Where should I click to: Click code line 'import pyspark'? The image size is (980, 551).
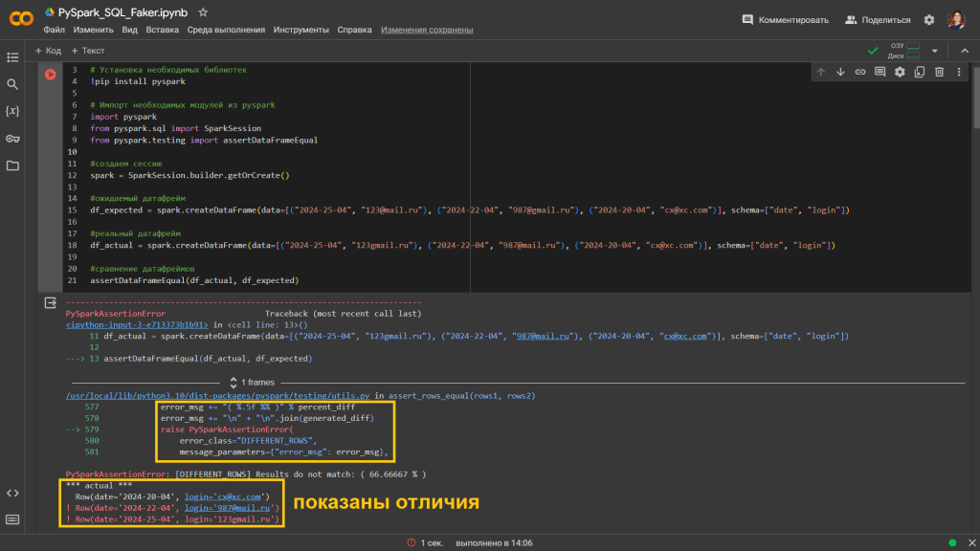tap(123, 117)
